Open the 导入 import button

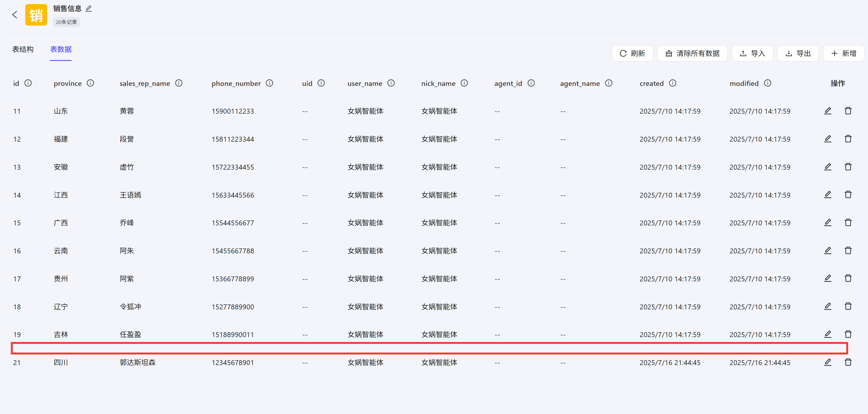coord(752,54)
